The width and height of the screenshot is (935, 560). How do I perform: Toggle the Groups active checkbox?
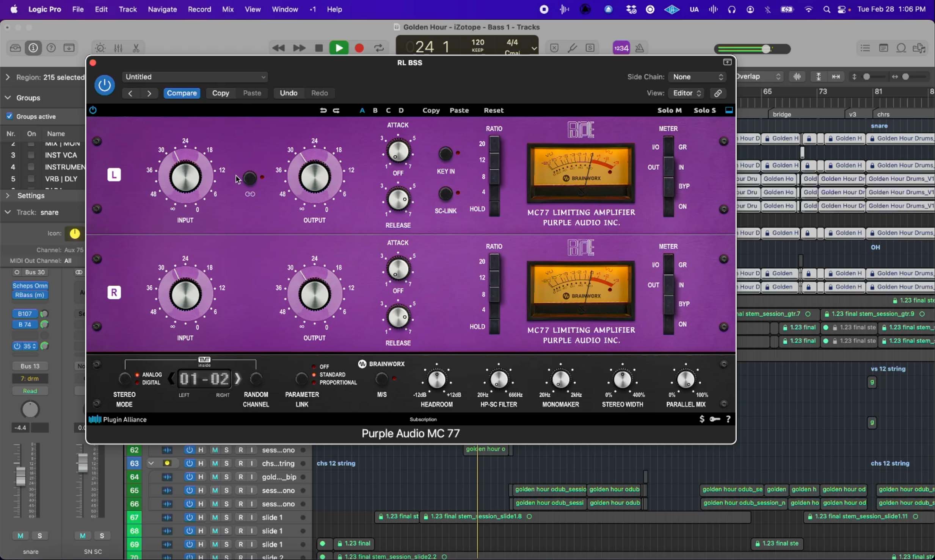pyautogui.click(x=9, y=116)
